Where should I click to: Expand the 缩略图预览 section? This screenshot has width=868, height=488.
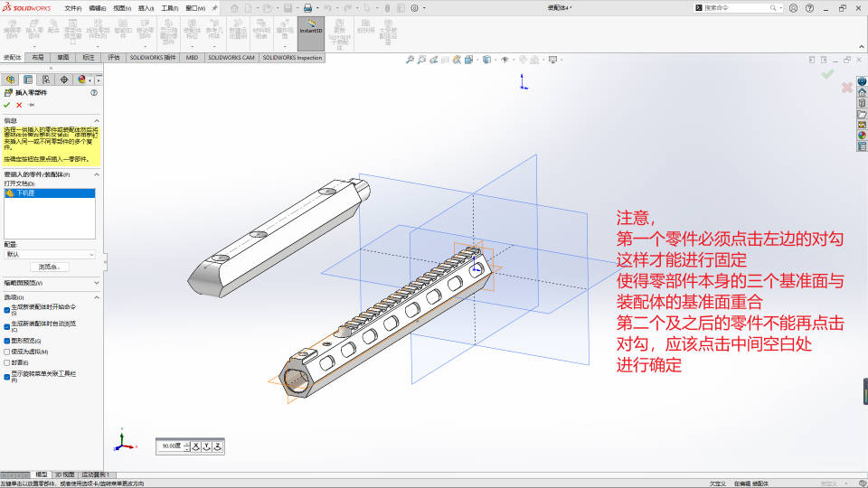97,283
